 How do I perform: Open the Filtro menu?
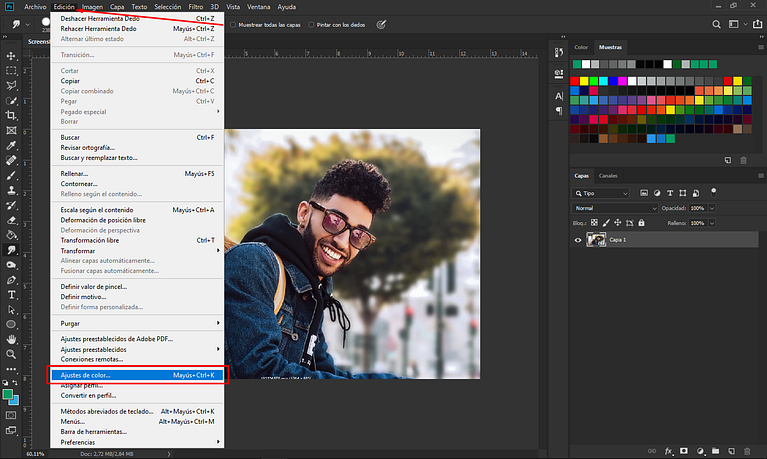click(196, 7)
